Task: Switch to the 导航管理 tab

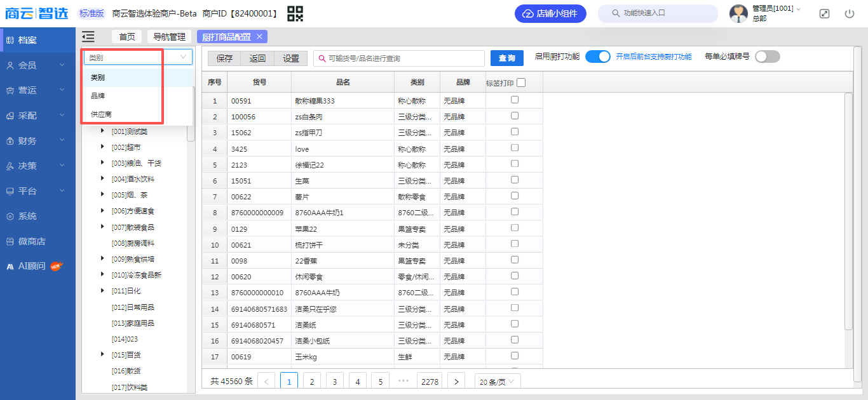Action: click(x=169, y=37)
